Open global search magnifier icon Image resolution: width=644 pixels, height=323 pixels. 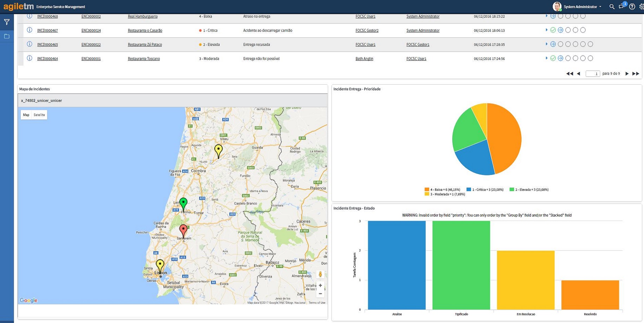click(612, 7)
